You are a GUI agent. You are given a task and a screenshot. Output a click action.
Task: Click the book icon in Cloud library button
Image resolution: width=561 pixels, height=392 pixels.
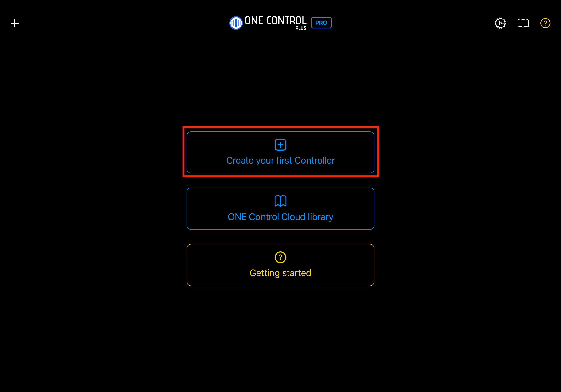click(280, 201)
